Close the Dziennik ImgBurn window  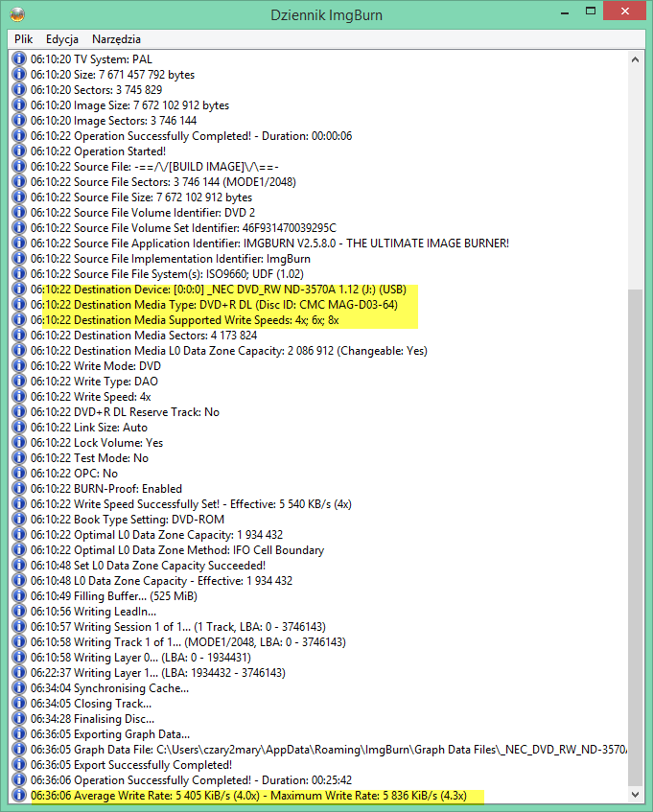[624, 12]
